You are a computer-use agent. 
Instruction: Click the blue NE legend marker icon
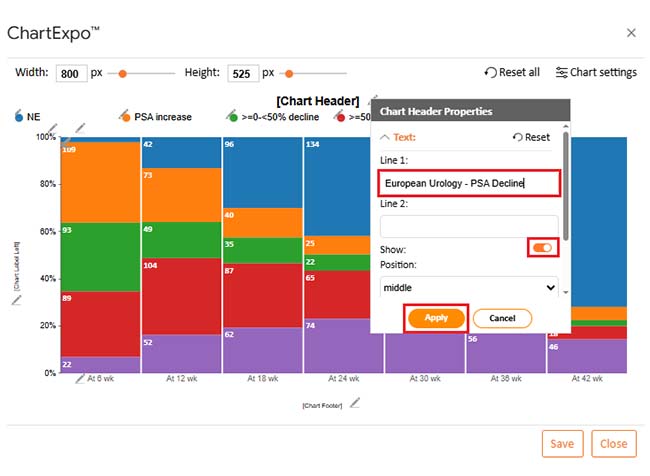[x=19, y=116]
